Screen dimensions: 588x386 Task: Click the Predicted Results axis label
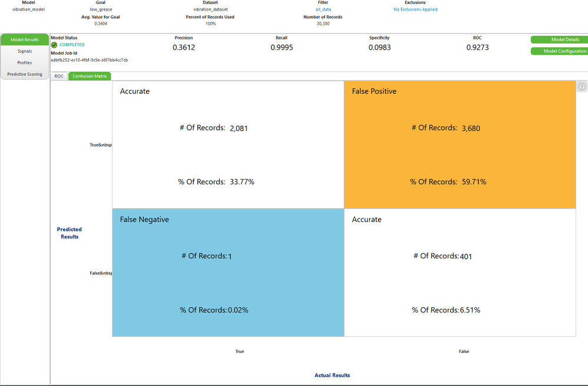69,233
